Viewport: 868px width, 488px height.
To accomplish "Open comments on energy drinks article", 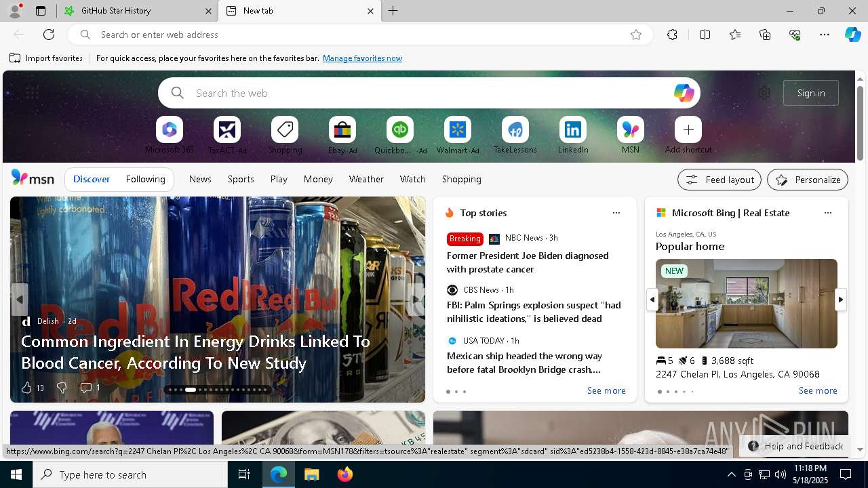I will [90, 388].
